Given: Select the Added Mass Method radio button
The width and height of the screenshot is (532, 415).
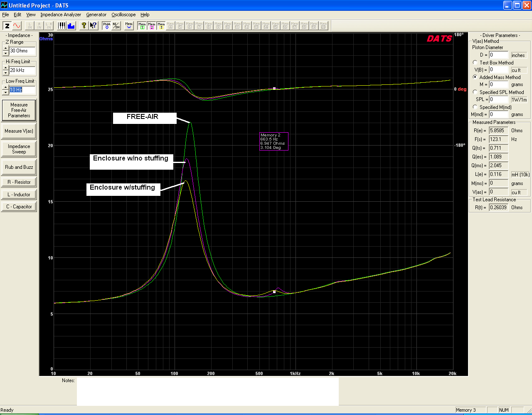Looking at the screenshot, I should pos(475,77).
